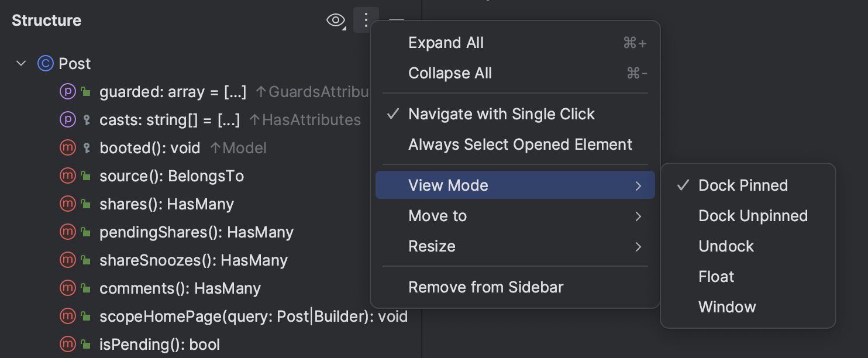868x358 pixels.
Task: Choose Collapse All from the menu
Action: click(x=515, y=73)
